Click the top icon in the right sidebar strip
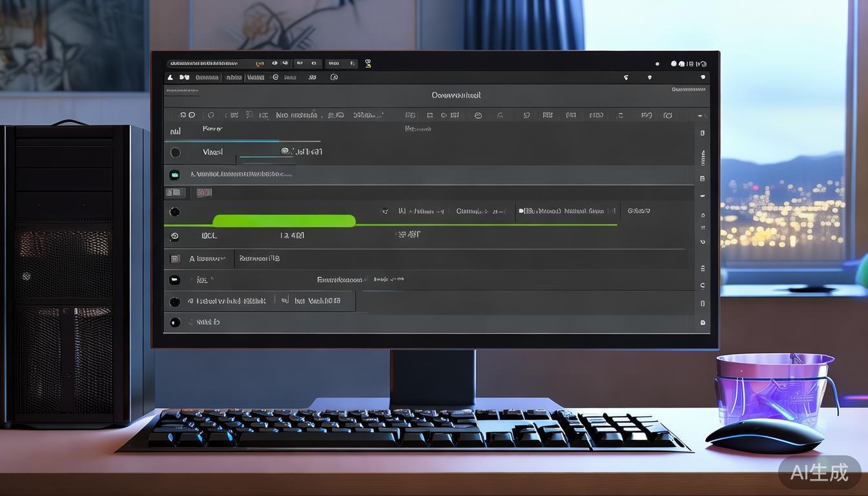 point(703,133)
